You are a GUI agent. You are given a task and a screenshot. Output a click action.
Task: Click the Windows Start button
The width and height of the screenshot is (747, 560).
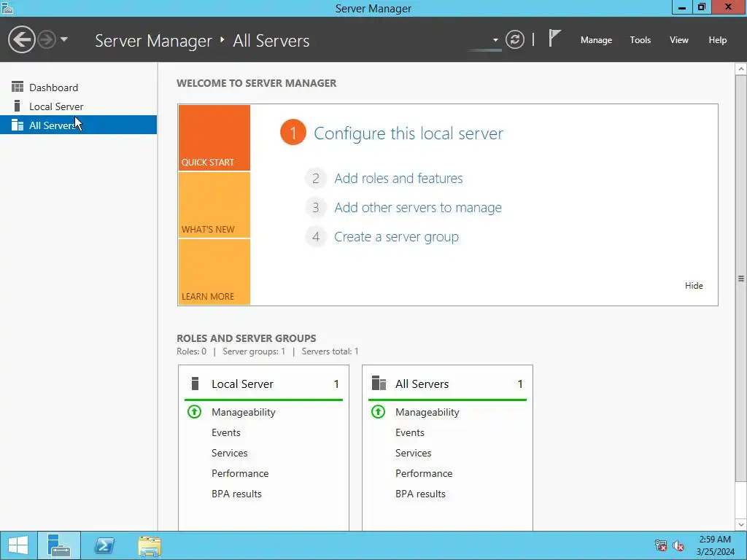(x=18, y=545)
